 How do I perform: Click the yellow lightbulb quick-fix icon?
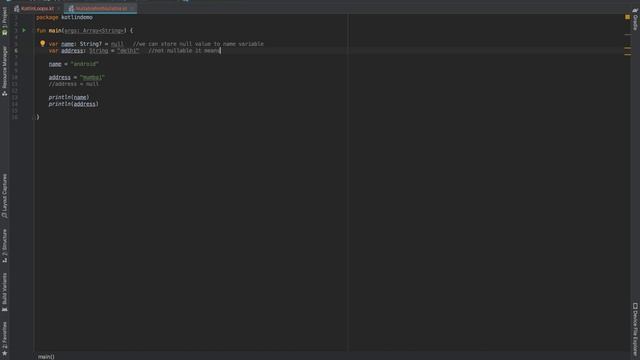point(42,43)
